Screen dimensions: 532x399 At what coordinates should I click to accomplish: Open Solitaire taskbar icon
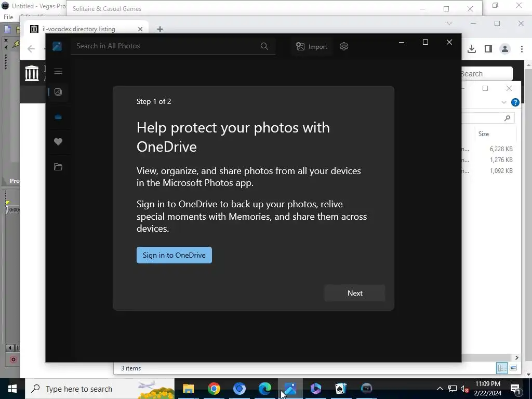(x=341, y=389)
